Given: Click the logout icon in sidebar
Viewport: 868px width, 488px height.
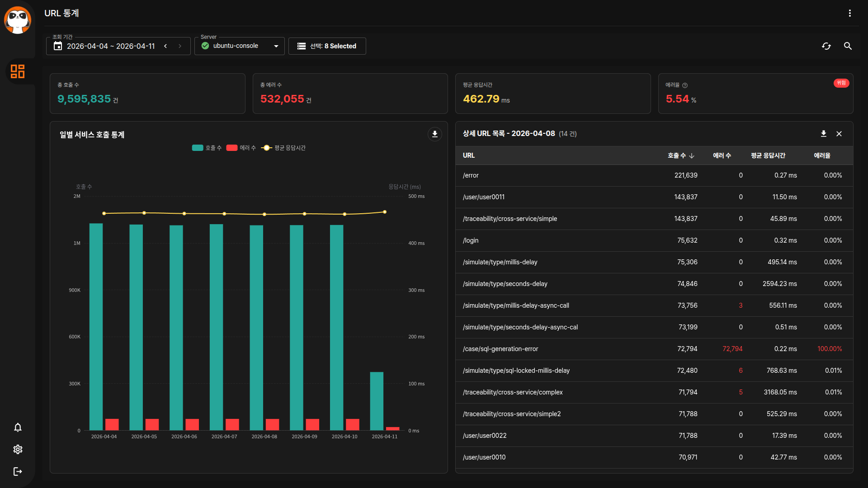Looking at the screenshot, I should click(x=18, y=471).
